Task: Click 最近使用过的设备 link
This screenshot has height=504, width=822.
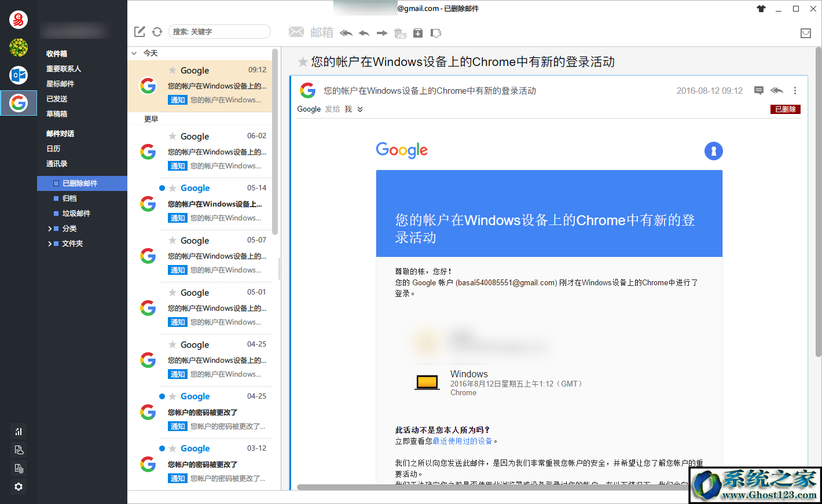Action: (463, 441)
